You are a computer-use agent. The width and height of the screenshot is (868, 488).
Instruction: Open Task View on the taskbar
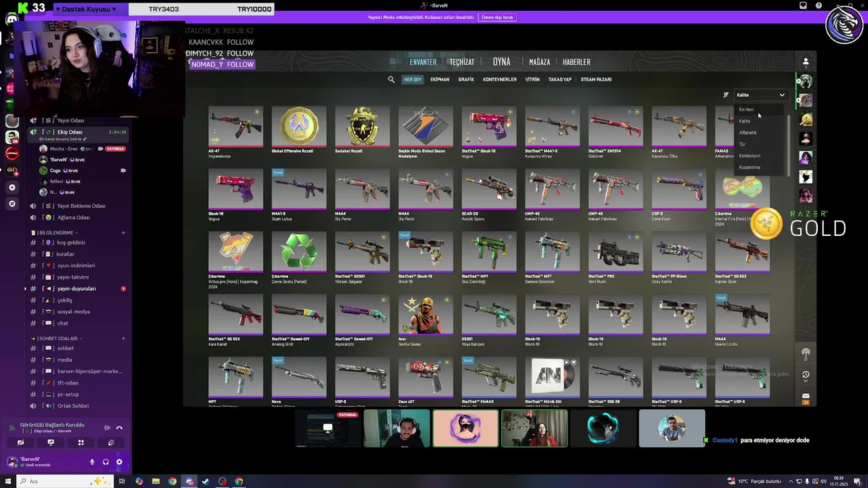tap(122, 481)
